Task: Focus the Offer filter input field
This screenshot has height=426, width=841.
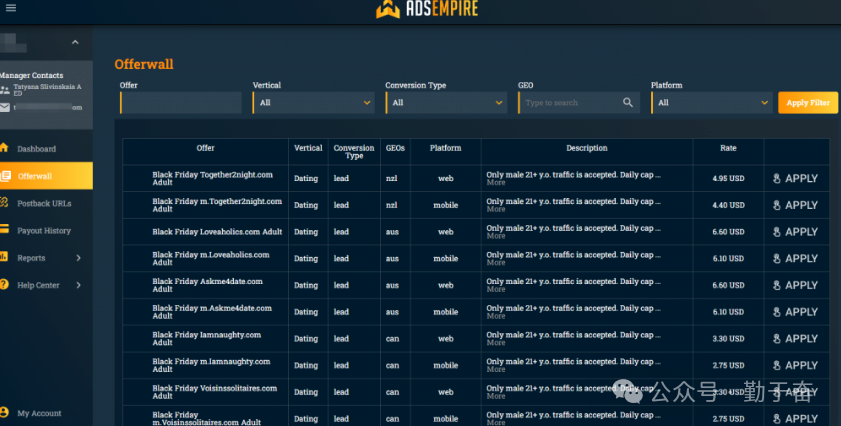Action: pos(181,102)
